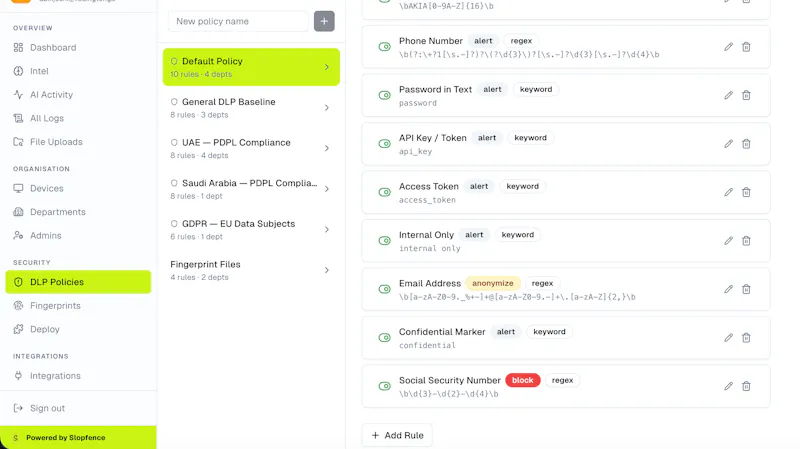The height and width of the screenshot is (449, 800).
Task: Delete the API Key / Token rule
Action: pos(746,144)
